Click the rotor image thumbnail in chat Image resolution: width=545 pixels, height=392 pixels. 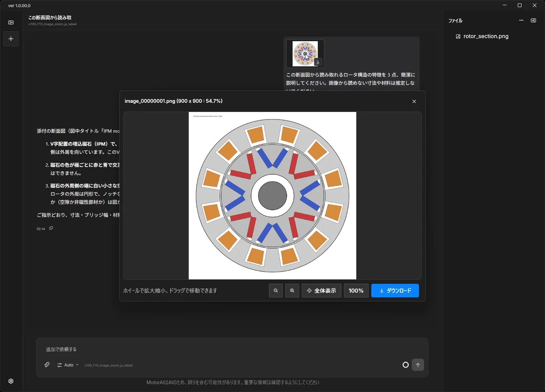[305, 54]
